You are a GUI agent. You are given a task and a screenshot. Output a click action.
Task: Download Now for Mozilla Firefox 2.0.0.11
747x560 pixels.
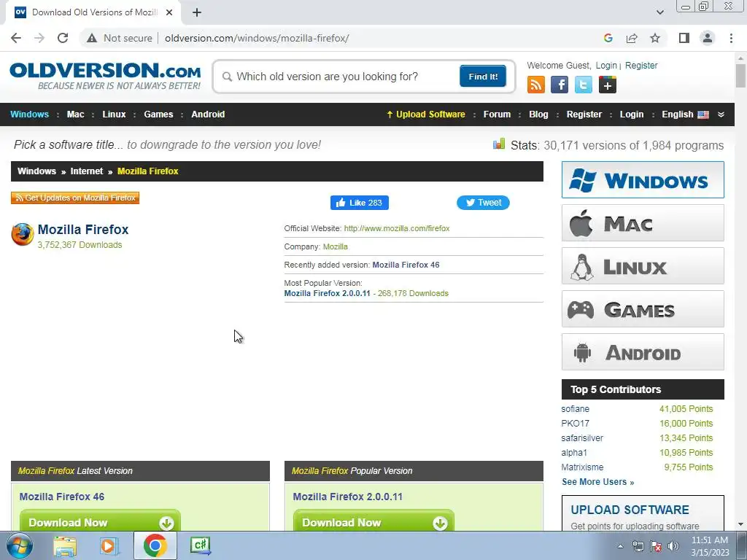pyautogui.click(x=373, y=522)
